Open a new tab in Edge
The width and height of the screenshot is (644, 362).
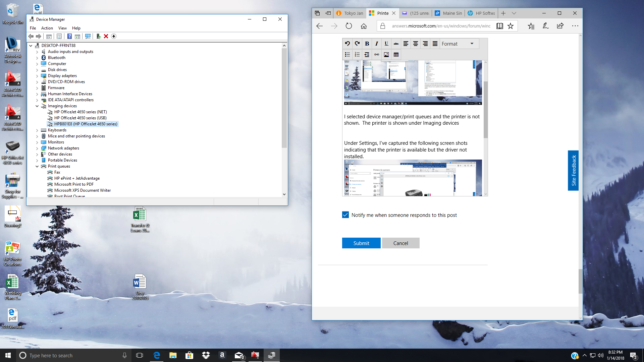[503, 13]
